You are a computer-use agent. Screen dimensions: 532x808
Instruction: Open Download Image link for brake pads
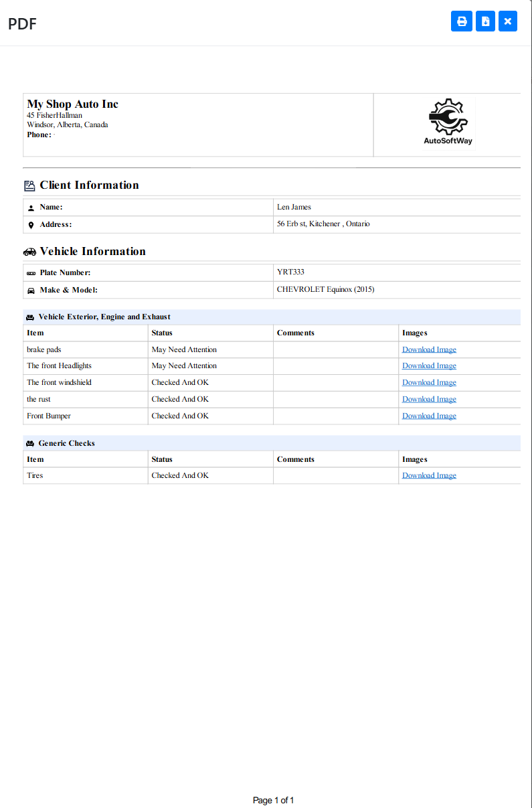tap(429, 349)
